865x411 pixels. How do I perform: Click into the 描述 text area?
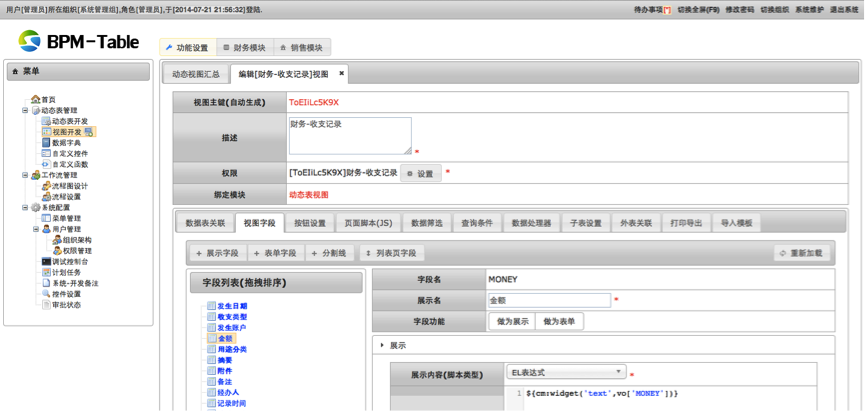[350, 136]
